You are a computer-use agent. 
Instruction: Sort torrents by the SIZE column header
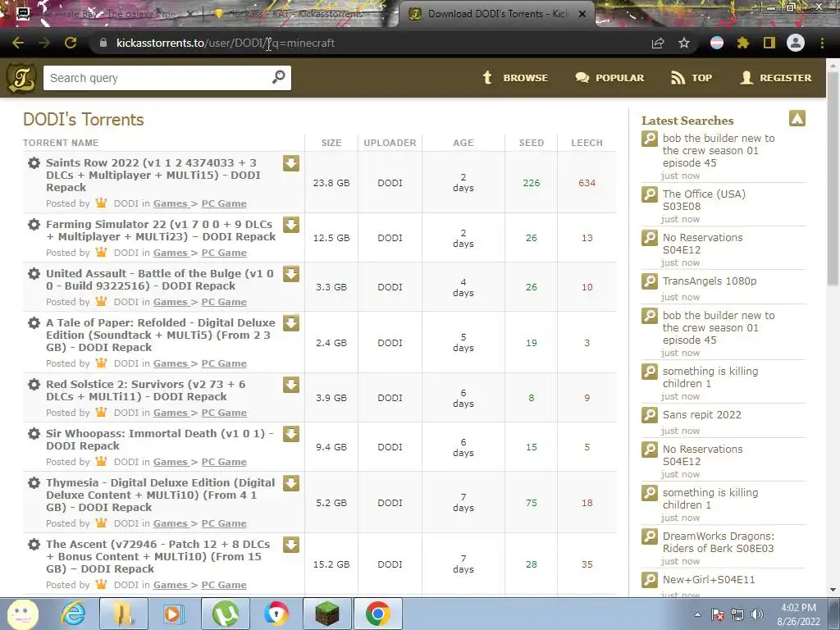click(x=331, y=143)
